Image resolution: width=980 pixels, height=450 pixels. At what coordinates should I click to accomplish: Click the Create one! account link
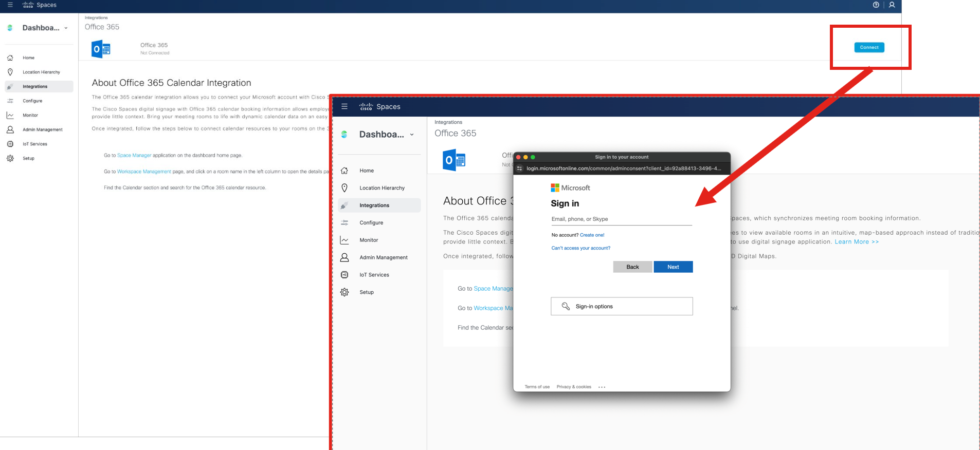(592, 235)
